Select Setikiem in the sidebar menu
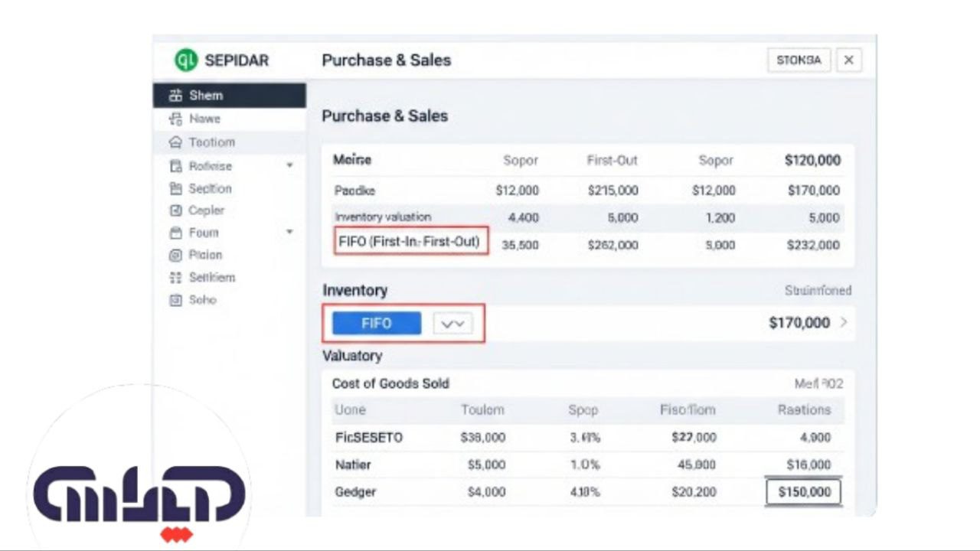 pyautogui.click(x=211, y=278)
